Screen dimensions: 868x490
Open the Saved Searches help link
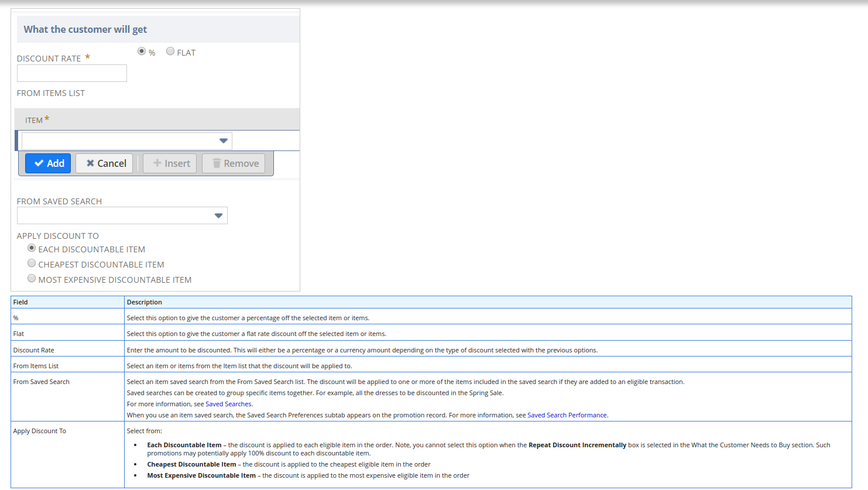pos(228,404)
